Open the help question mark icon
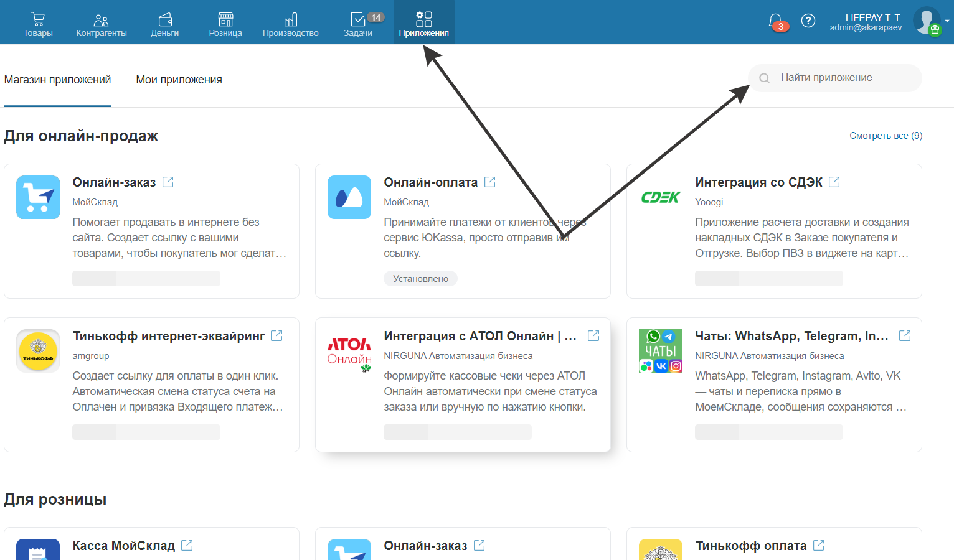Viewport: 954px width, 560px height. [808, 21]
